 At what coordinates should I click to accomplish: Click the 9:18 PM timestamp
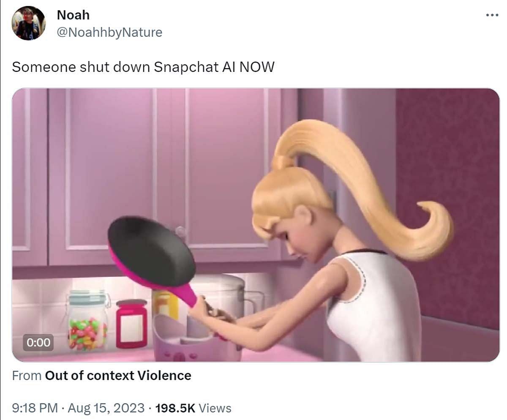coord(35,408)
